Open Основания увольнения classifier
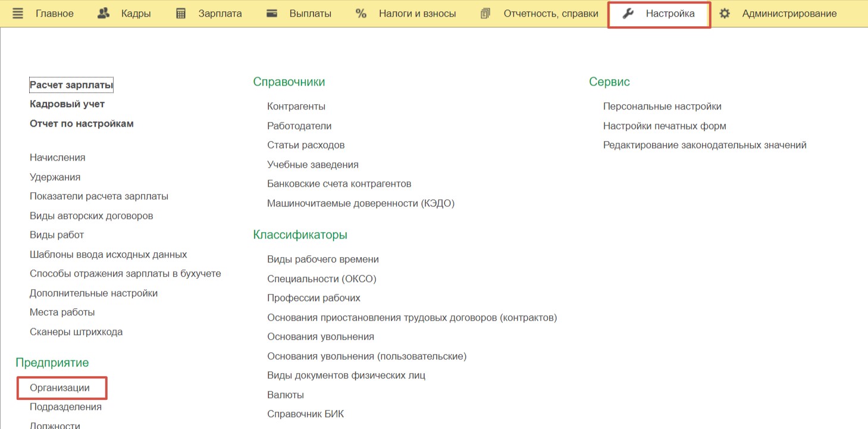The height and width of the screenshot is (429, 868). [x=321, y=337]
